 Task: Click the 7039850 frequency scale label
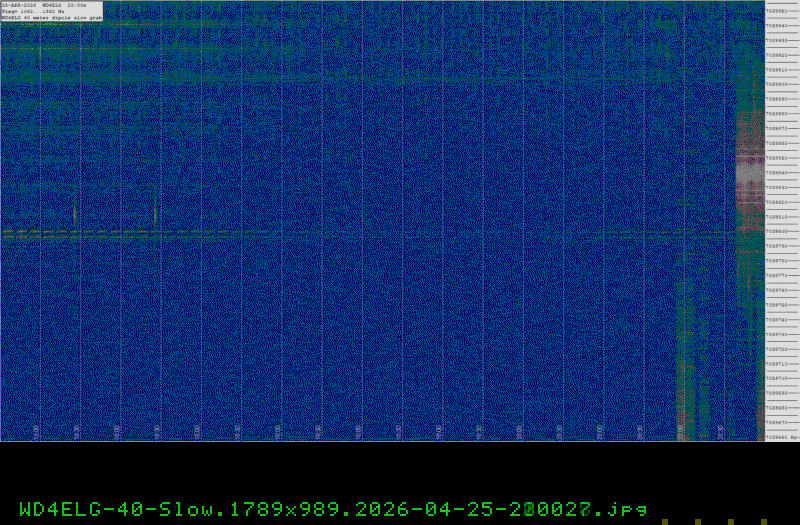pyautogui.click(x=777, y=158)
